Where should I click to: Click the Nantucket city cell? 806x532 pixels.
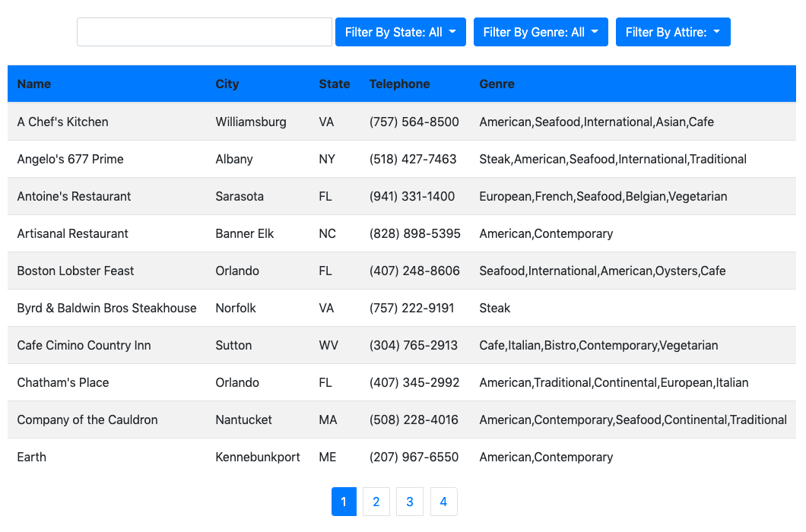pos(243,420)
